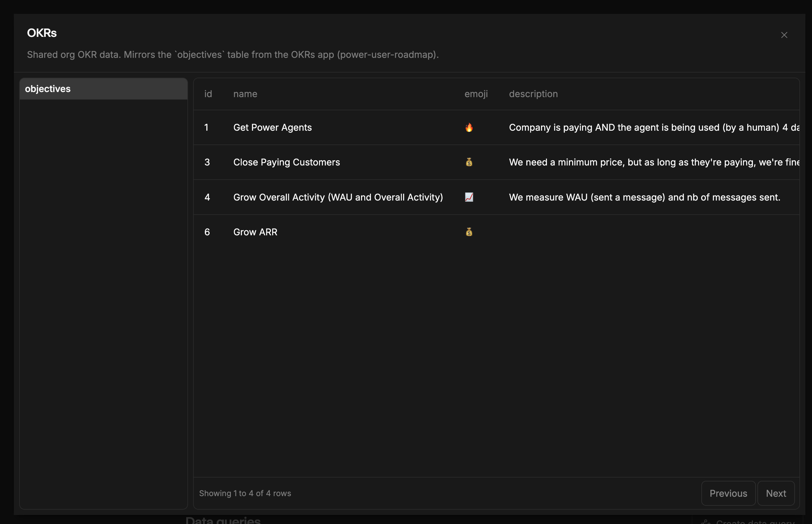Click the fire emoji in Get Power Agents row
The image size is (812, 524).
(469, 127)
